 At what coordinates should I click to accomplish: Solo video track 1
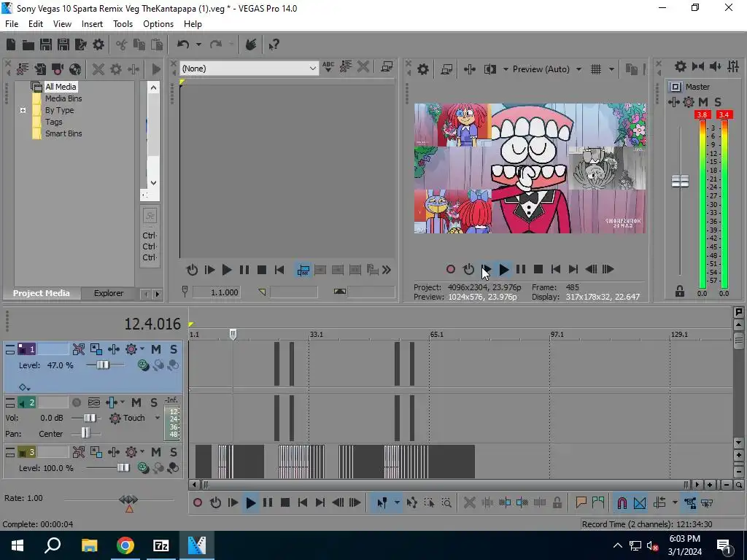(x=174, y=349)
